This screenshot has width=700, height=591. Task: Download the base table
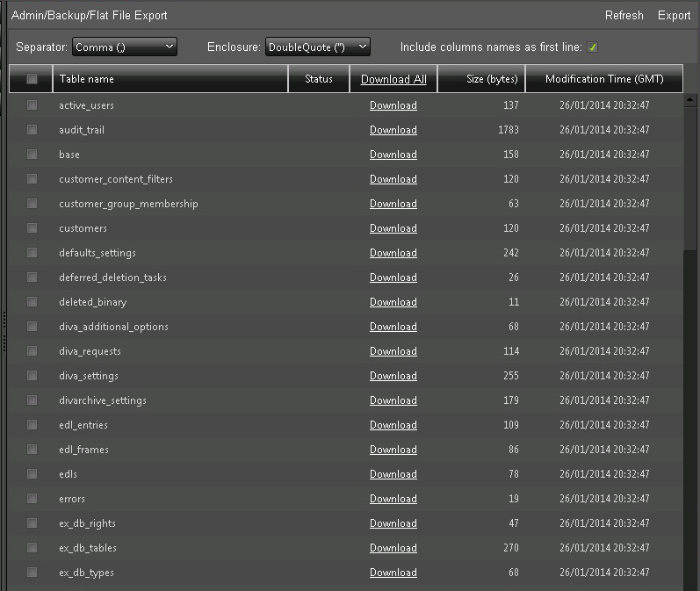pos(393,155)
